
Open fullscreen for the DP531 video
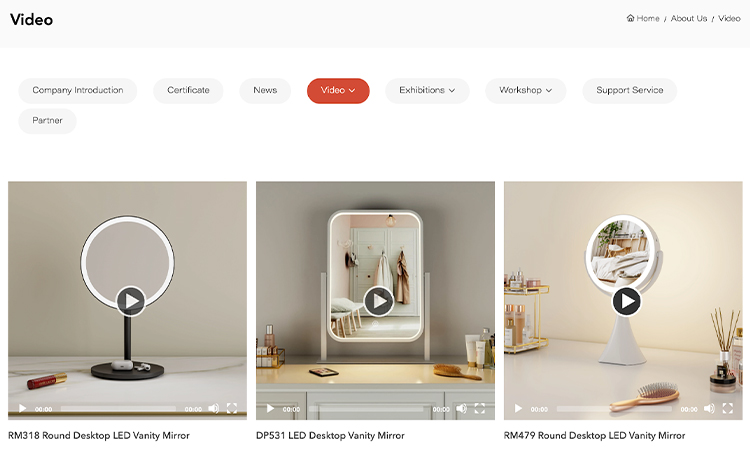click(x=480, y=408)
